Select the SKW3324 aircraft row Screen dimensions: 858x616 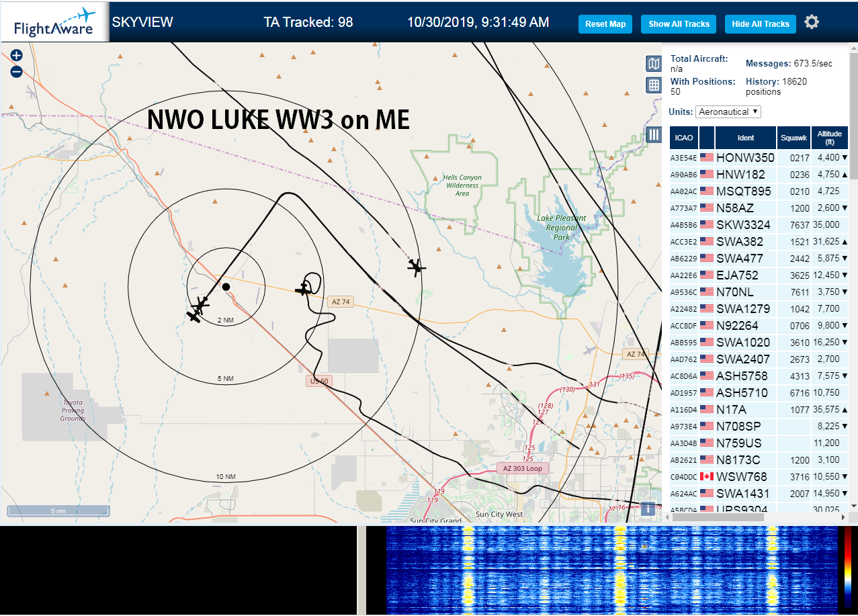[759, 224]
